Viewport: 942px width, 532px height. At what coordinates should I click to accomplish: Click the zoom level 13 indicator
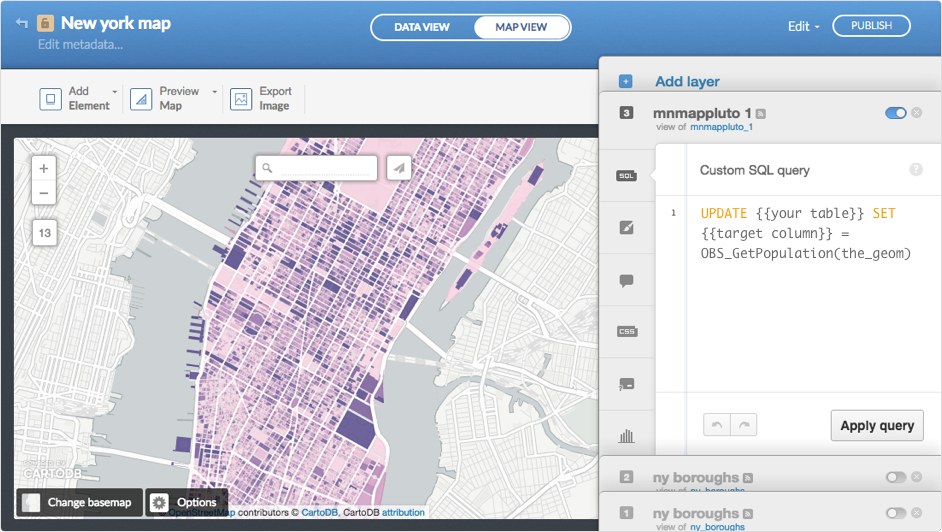pos(45,233)
